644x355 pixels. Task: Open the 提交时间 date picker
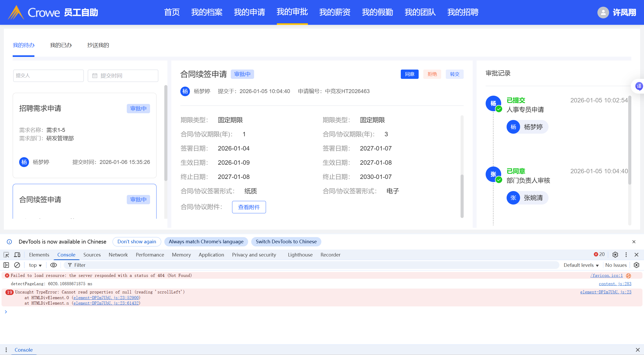[123, 75]
